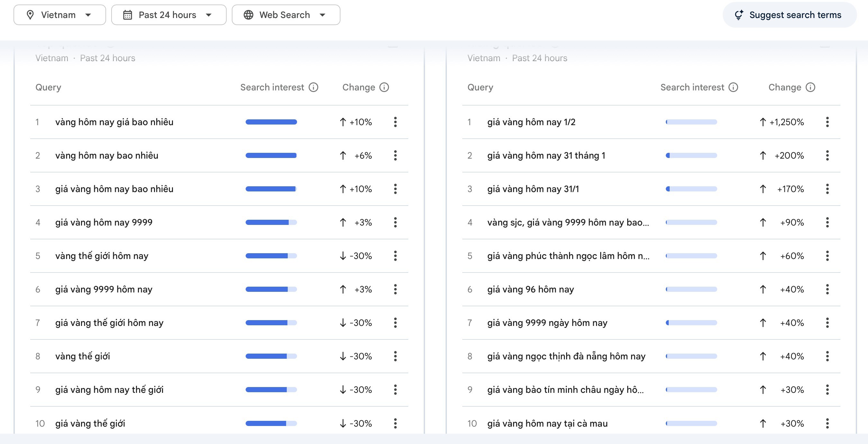Open the location pin icon filter
This screenshot has width=868, height=444.
tap(31, 14)
